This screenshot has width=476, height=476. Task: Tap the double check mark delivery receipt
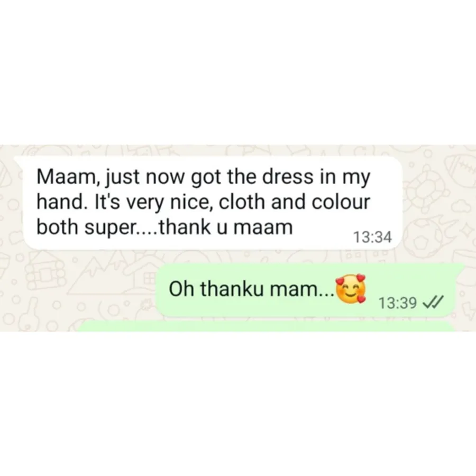tap(433, 302)
